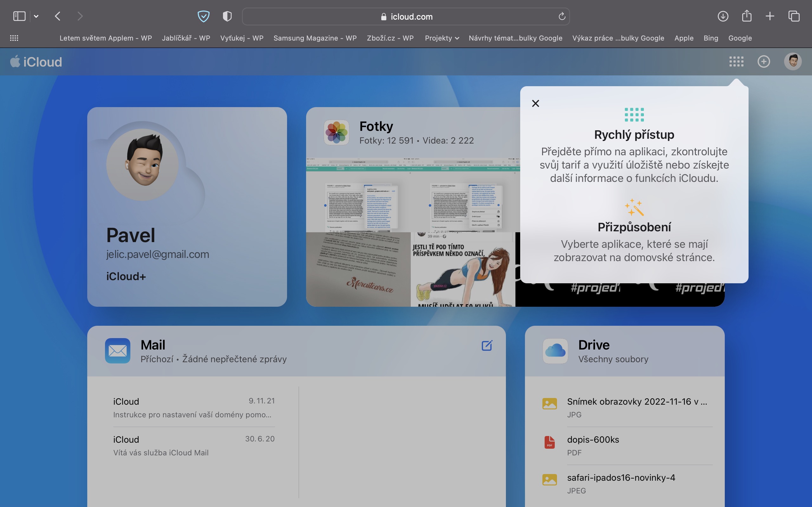Open the Vítá vás služba iCloud Mail message
The image size is (812, 507).
193,446
